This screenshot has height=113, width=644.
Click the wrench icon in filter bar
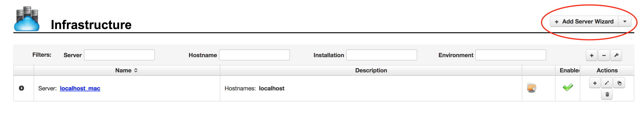point(616,55)
